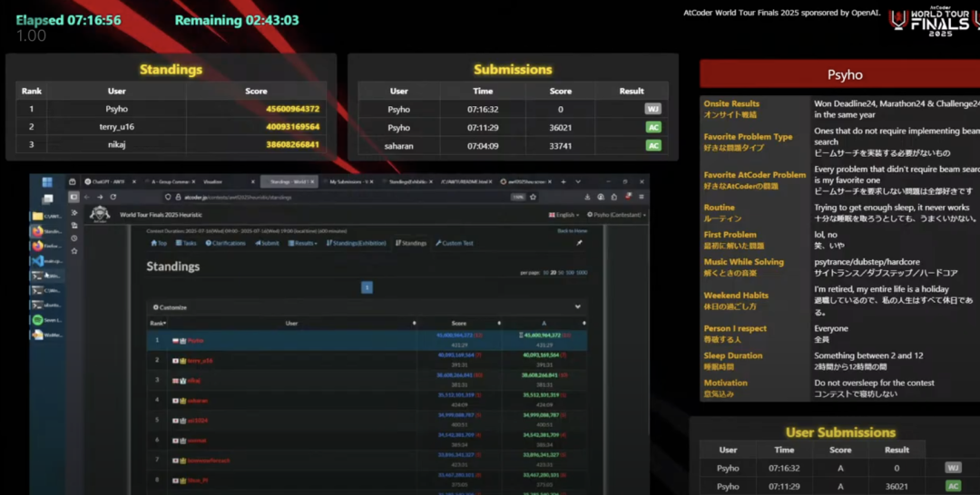Open the AI chatbot sparkle sidebar icon

coord(74,213)
